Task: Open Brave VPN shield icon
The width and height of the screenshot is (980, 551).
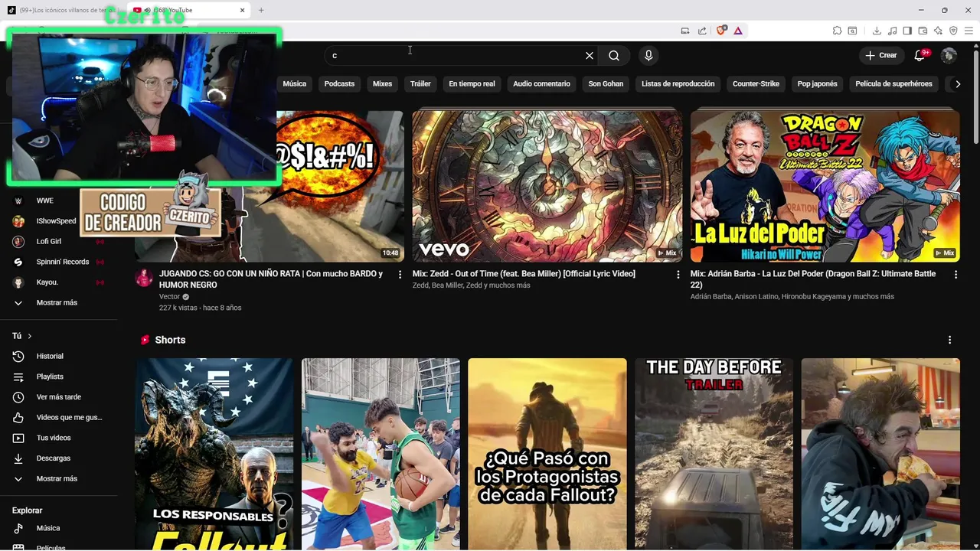Action: [953, 31]
